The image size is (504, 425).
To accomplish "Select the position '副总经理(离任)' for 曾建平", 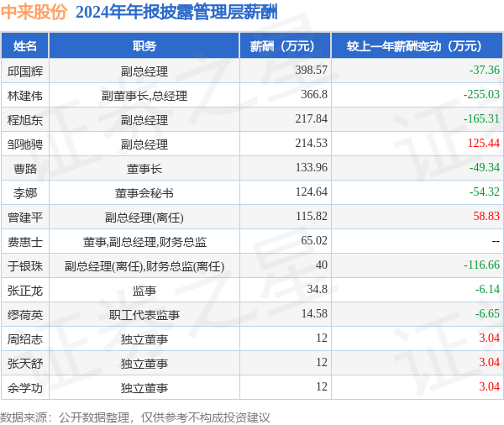I will coord(144,218).
